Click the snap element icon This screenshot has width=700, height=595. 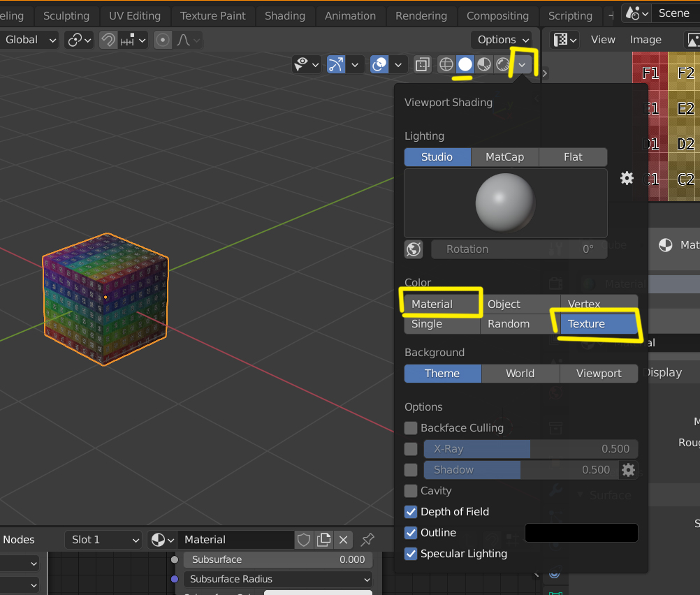tap(127, 41)
